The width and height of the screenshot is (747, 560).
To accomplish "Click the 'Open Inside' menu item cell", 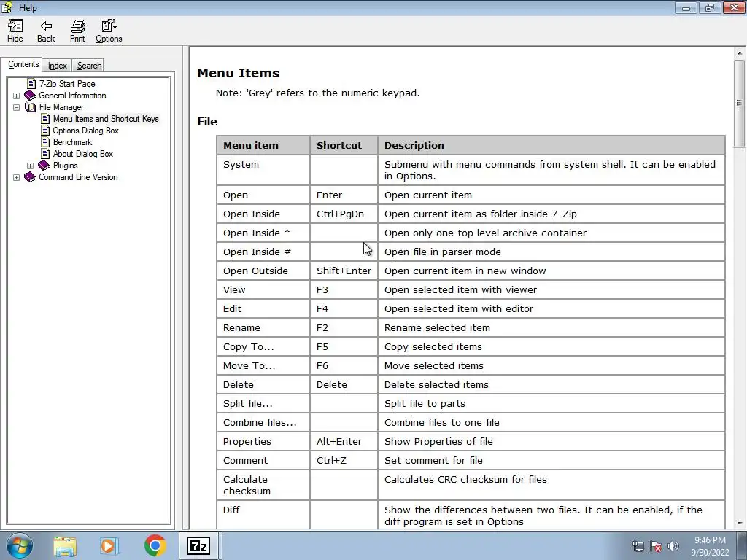I will (x=263, y=214).
